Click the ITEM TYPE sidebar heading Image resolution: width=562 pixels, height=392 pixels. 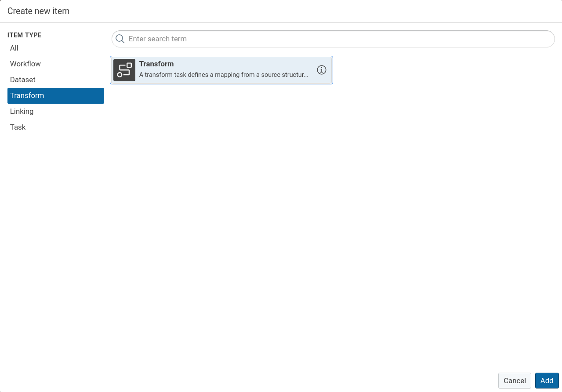point(25,35)
